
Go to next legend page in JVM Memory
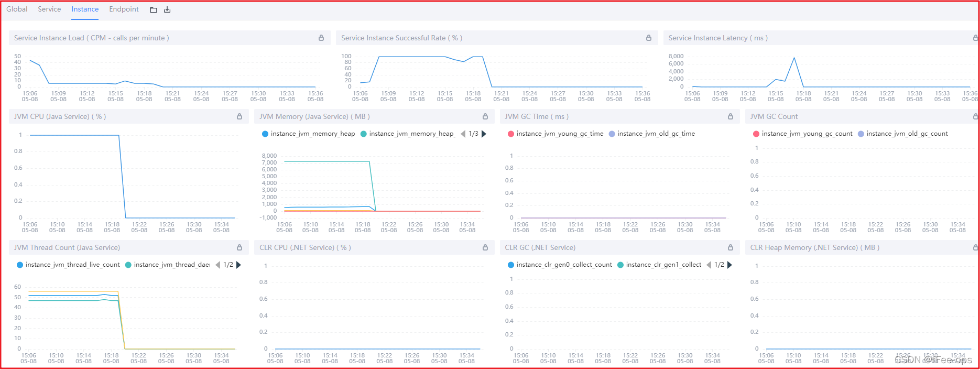click(484, 134)
